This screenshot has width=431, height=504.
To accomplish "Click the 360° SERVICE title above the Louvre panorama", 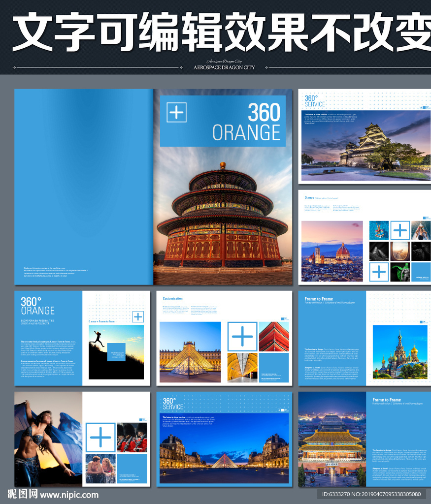I will 173,404.
